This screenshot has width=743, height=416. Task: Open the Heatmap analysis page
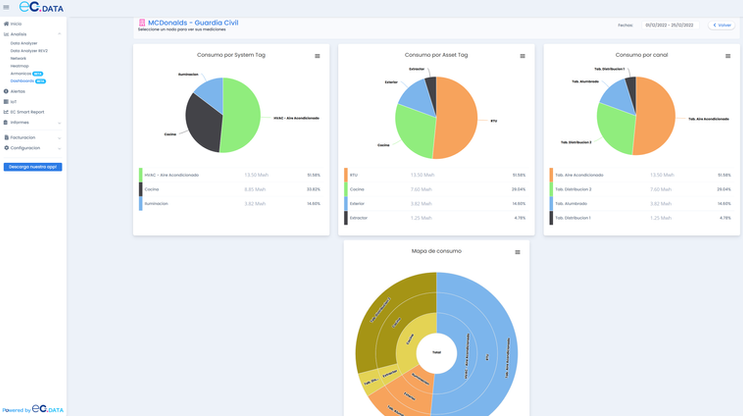point(19,66)
